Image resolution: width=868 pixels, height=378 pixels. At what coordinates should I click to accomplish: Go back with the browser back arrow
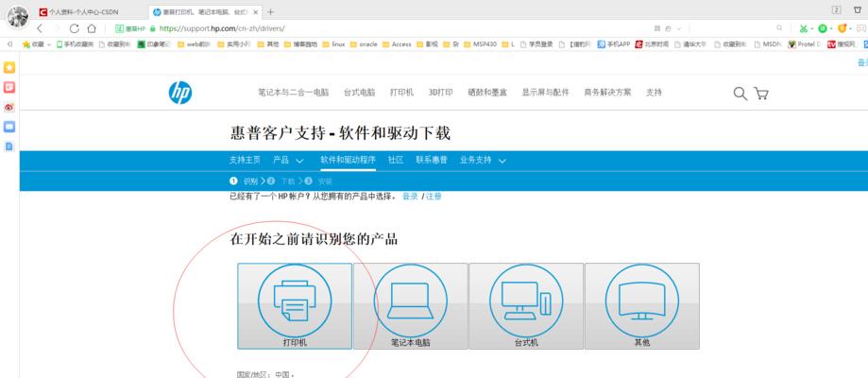(x=40, y=28)
